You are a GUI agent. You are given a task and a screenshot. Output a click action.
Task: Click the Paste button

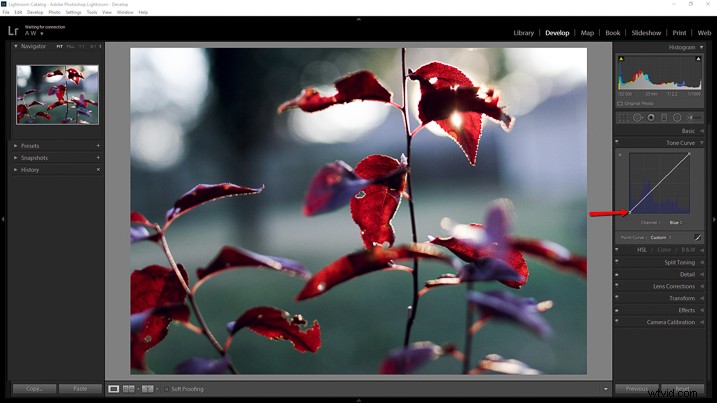click(80, 389)
